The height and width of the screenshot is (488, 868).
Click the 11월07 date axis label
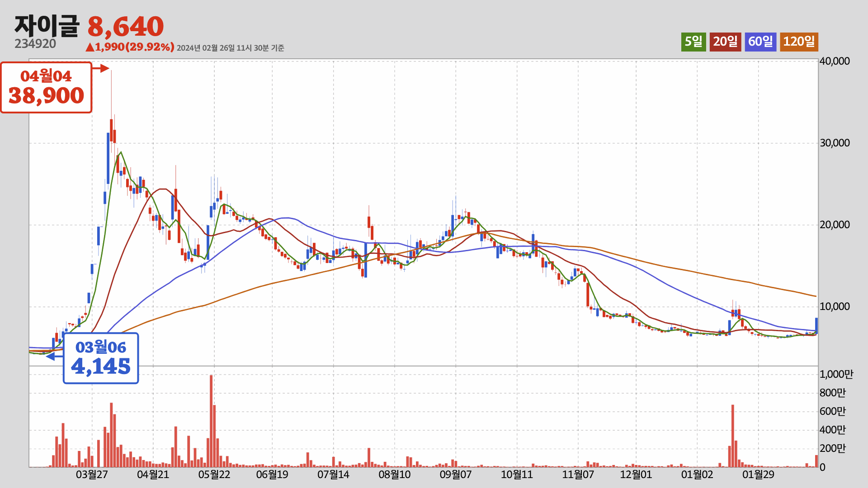click(x=578, y=474)
